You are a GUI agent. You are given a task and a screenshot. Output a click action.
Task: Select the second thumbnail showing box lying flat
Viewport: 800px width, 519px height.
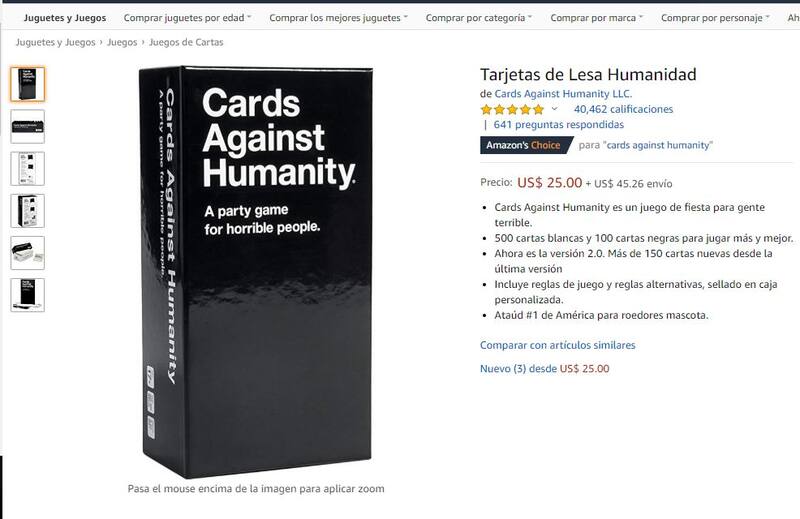(28, 127)
